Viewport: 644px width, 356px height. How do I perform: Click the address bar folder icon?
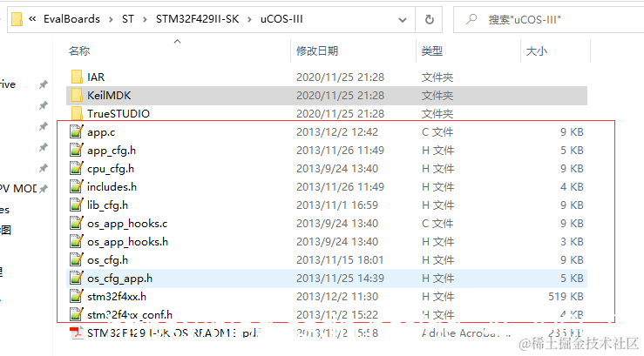pos(17,19)
